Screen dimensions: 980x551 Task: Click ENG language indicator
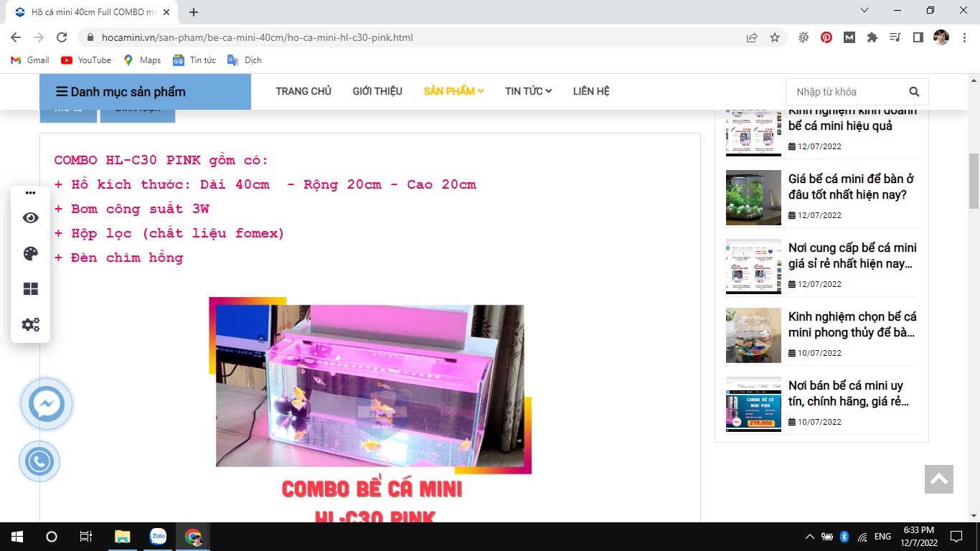tap(883, 536)
